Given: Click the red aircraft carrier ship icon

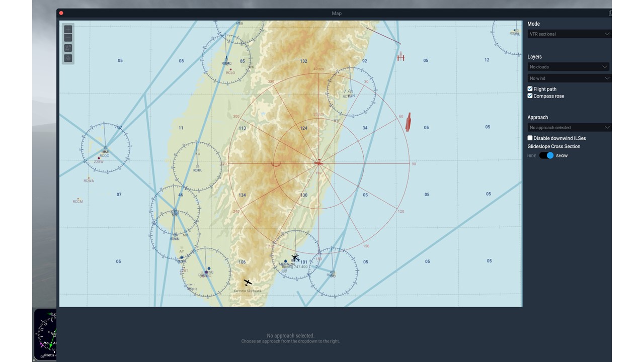Looking at the screenshot, I should coord(408,122).
